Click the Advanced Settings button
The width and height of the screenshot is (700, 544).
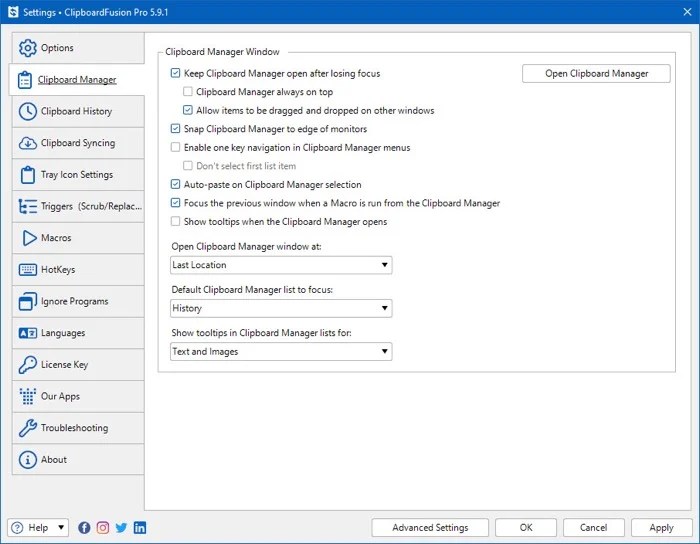pos(430,527)
